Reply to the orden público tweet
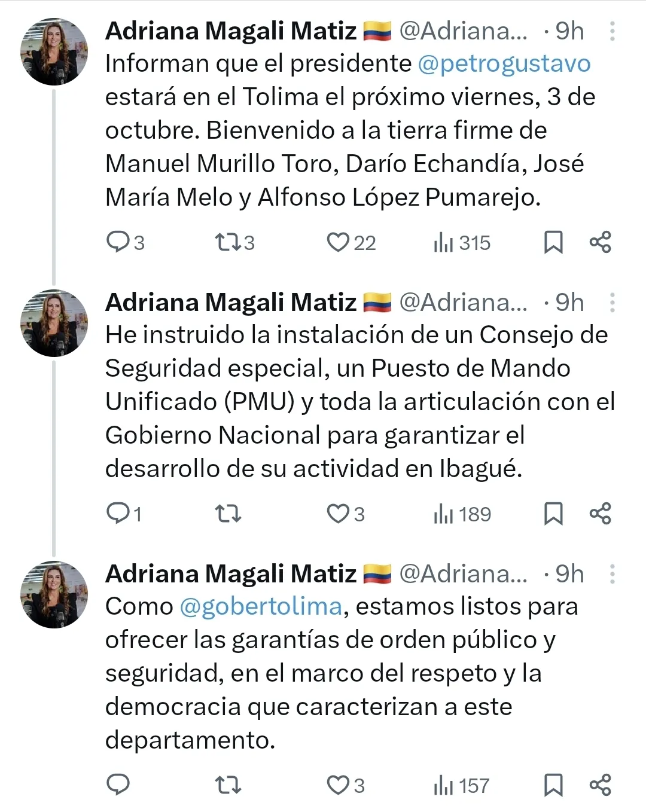The image size is (646, 812). (118, 784)
